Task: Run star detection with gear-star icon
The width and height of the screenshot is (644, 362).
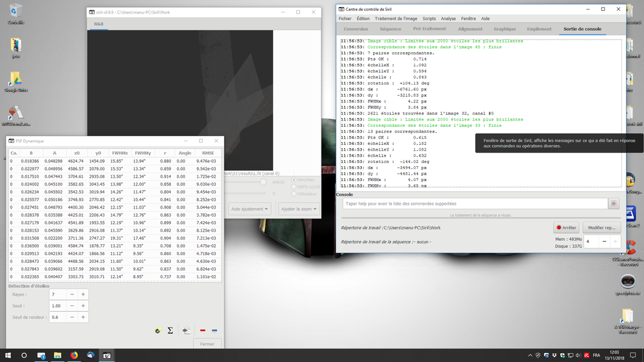Action: click(x=158, y=330)
